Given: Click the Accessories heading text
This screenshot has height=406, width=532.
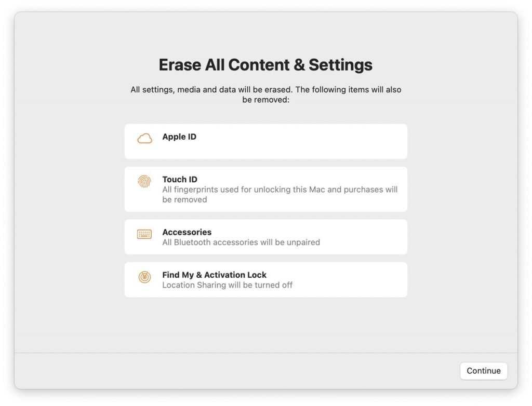Looking at the screenshot, I should [187, 232].
